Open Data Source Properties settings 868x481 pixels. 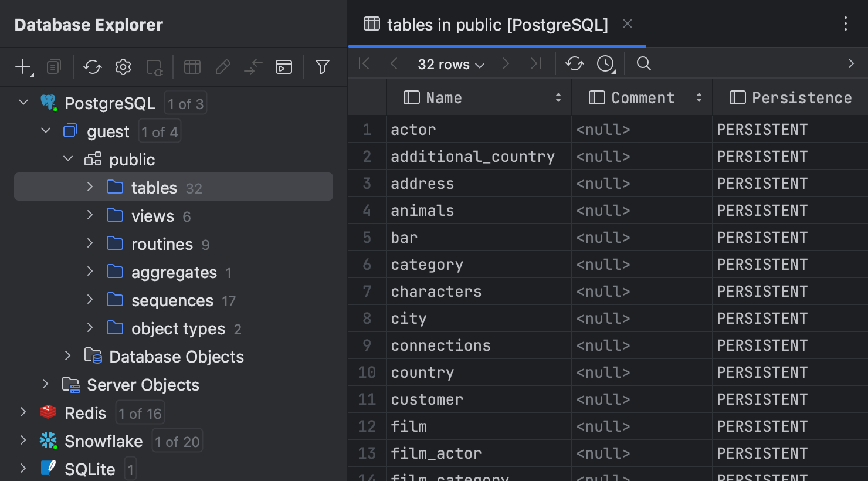point(123,67)
